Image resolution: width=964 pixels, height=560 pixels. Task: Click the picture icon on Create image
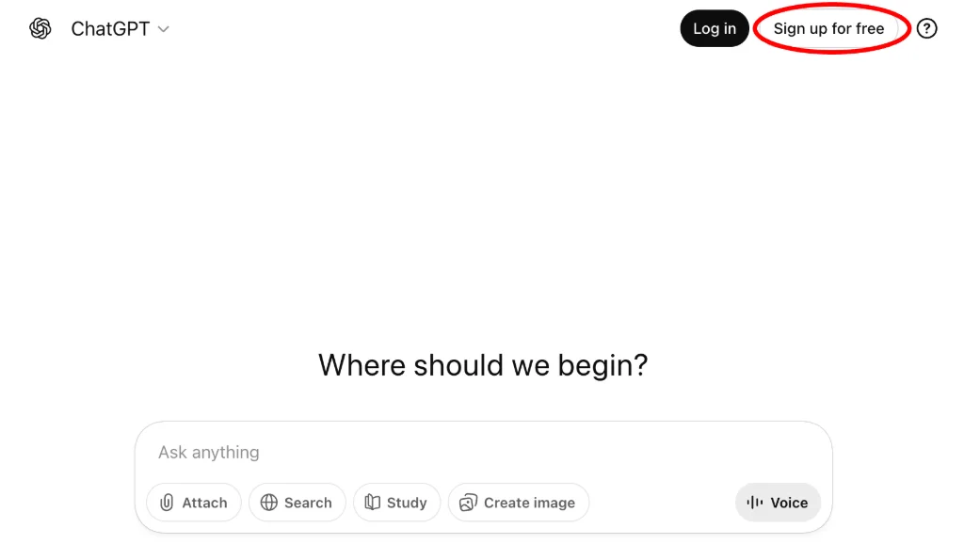[468, 503]
